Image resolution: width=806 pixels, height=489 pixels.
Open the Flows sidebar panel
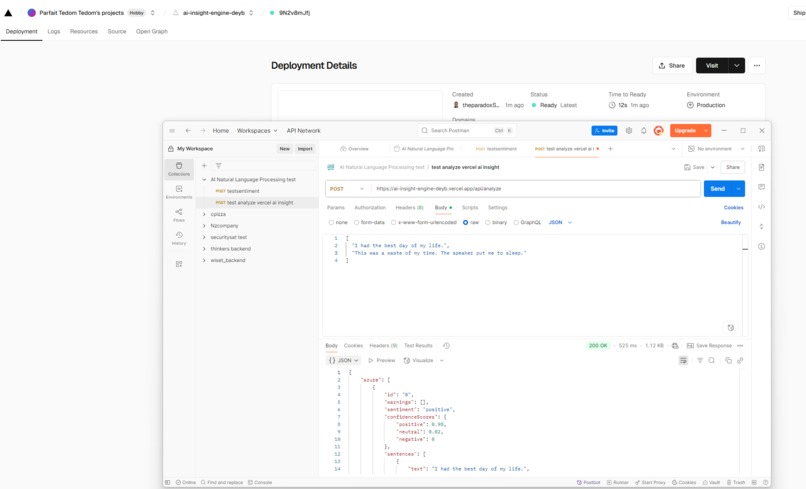point(179,215)
